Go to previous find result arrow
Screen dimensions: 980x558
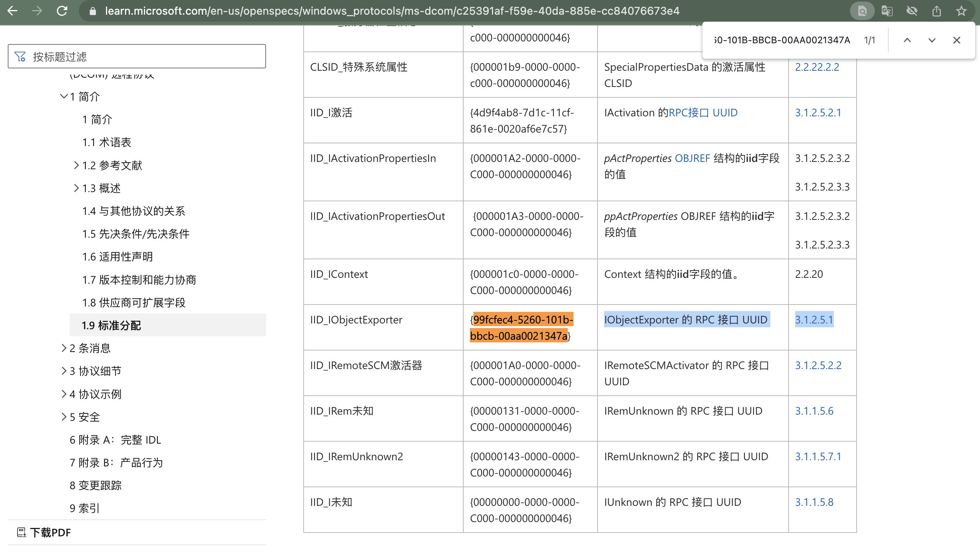tap(907, 40)
